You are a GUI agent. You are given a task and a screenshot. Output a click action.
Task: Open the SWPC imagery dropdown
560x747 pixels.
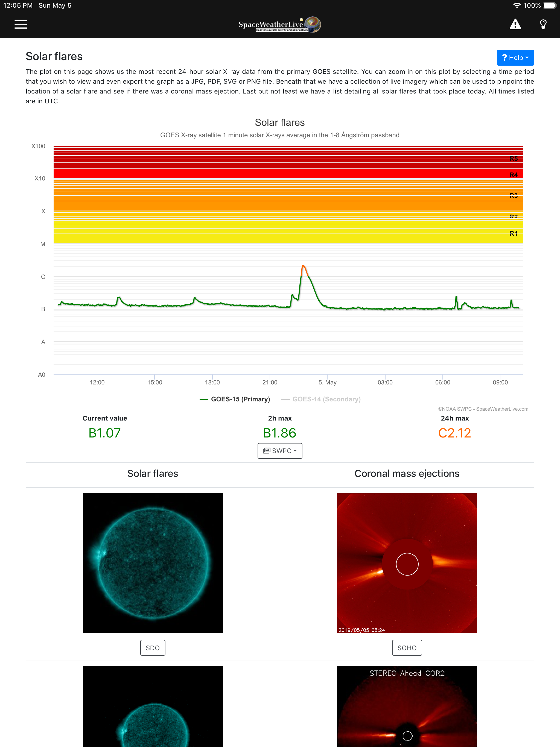[280, 451]
